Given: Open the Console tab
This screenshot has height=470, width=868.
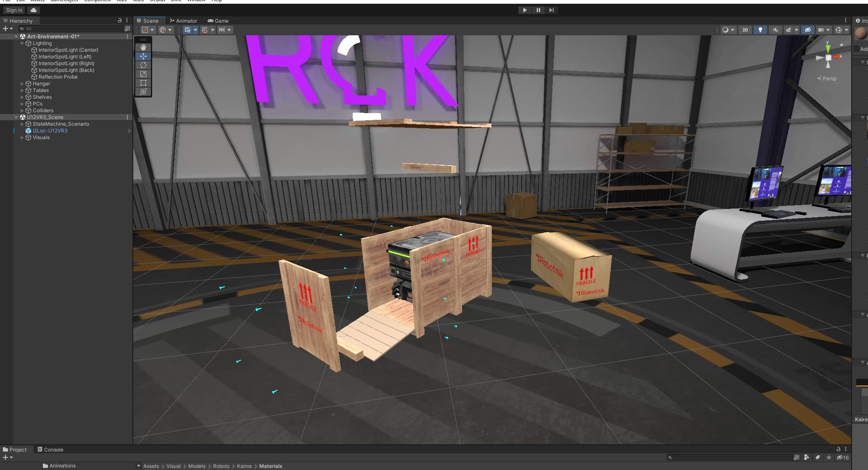Looking at the screenshot, I should [x=50, y=449].
